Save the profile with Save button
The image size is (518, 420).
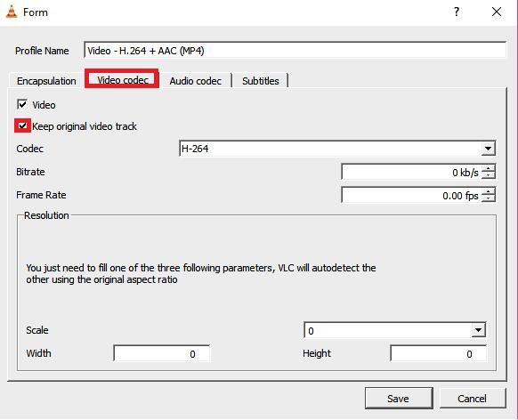(x=399, y=399)
